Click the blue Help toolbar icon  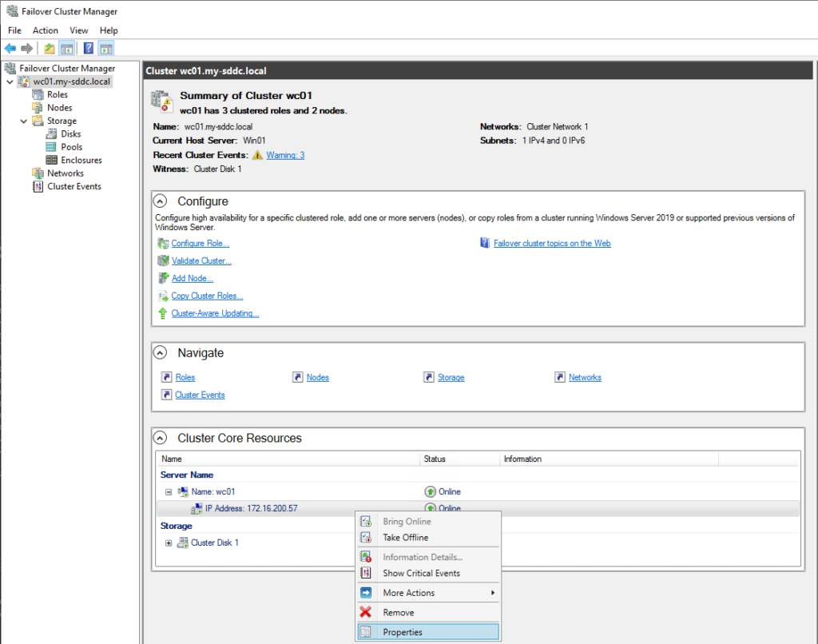coord(89,48)
